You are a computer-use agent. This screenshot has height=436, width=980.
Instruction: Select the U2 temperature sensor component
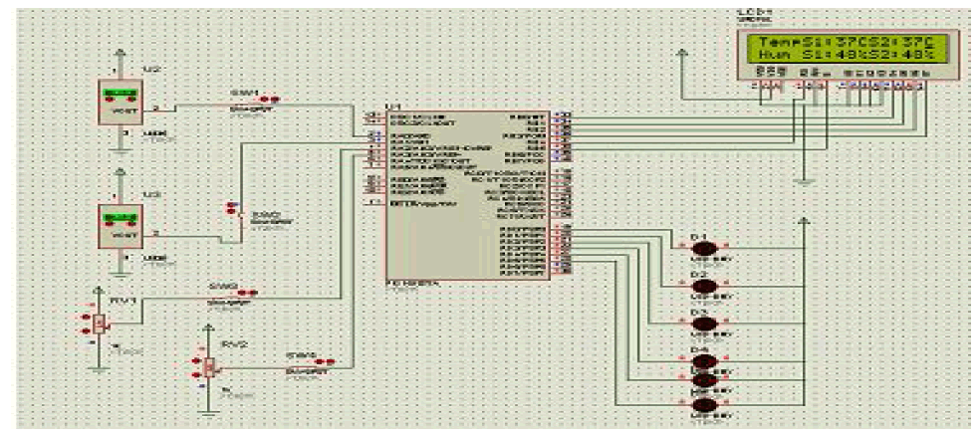pyautogui.click(x=121, y=103)
